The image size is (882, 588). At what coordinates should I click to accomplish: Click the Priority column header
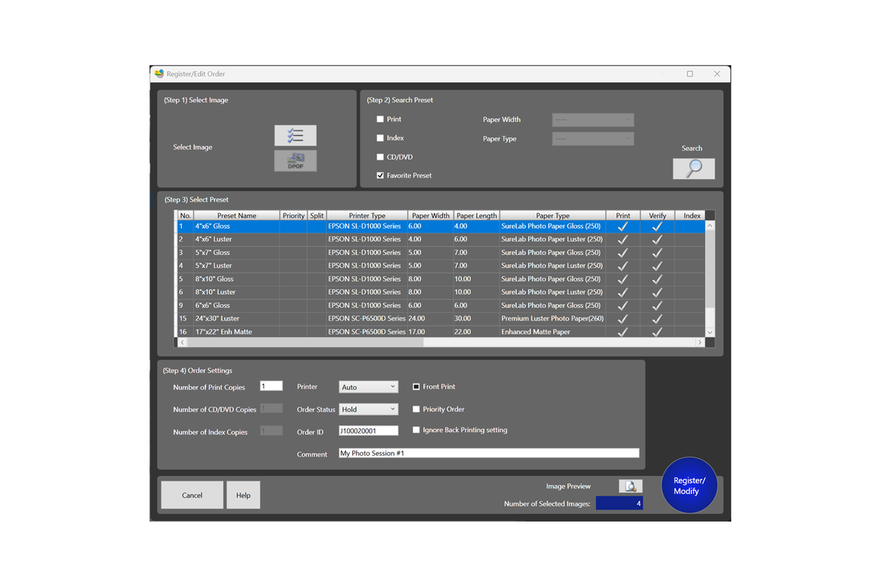(293, 215)
